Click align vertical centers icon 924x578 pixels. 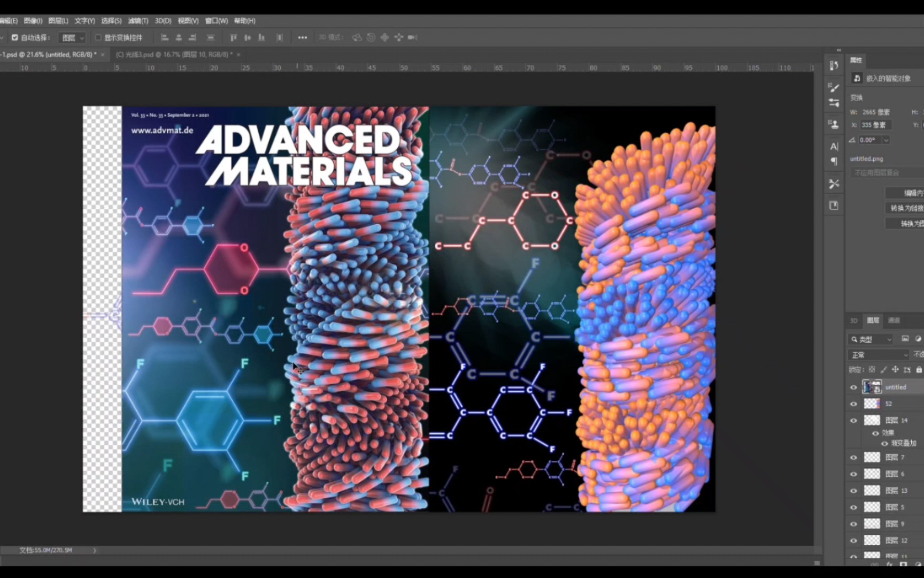tap(247, 37)
